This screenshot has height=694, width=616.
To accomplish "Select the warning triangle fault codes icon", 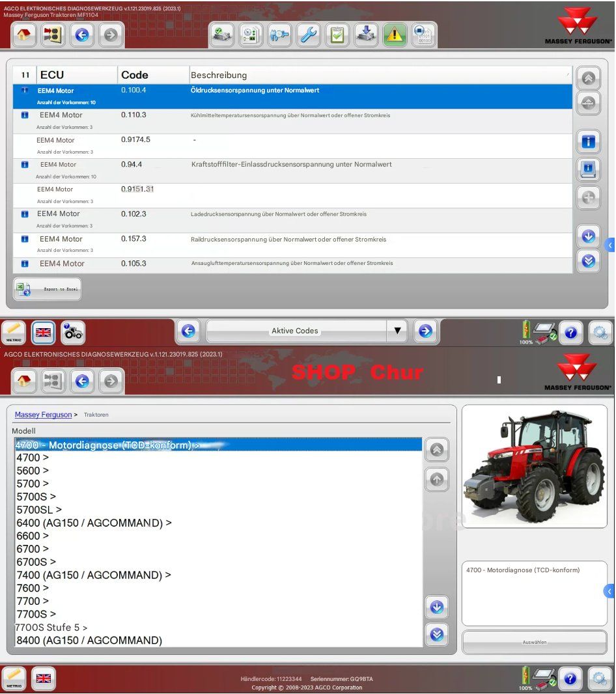I will point(395,35).
